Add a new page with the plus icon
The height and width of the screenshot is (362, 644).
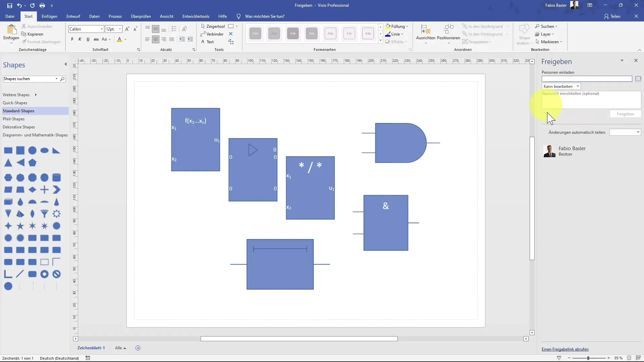coord(138,348)
